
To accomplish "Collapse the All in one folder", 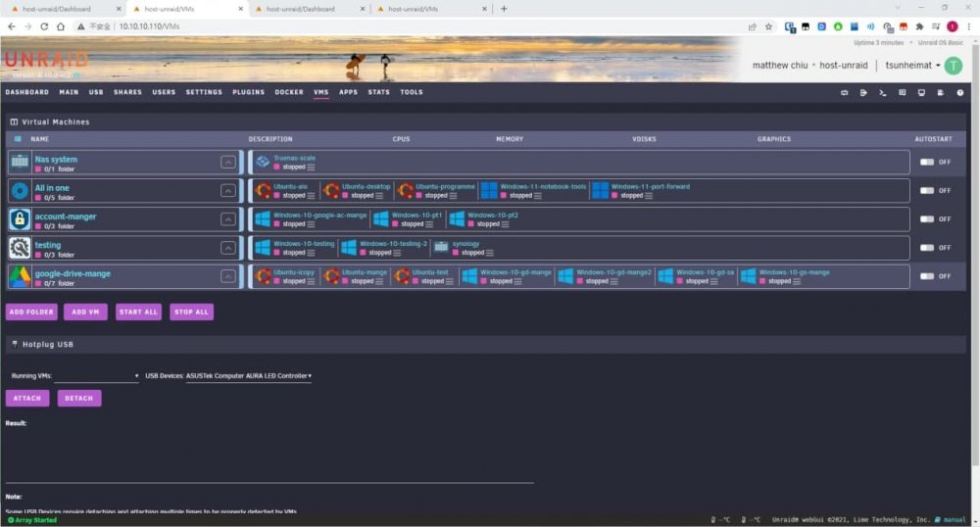I will tap(228, 190).
